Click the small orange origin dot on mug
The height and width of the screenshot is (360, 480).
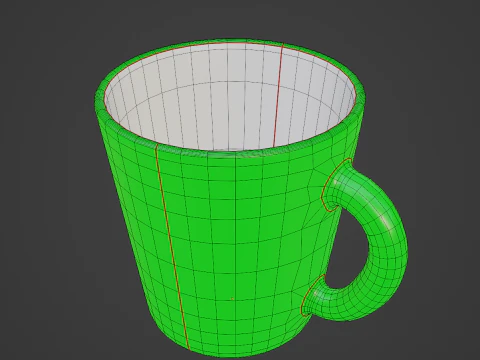pyautogui.click(x=232, y=299)
